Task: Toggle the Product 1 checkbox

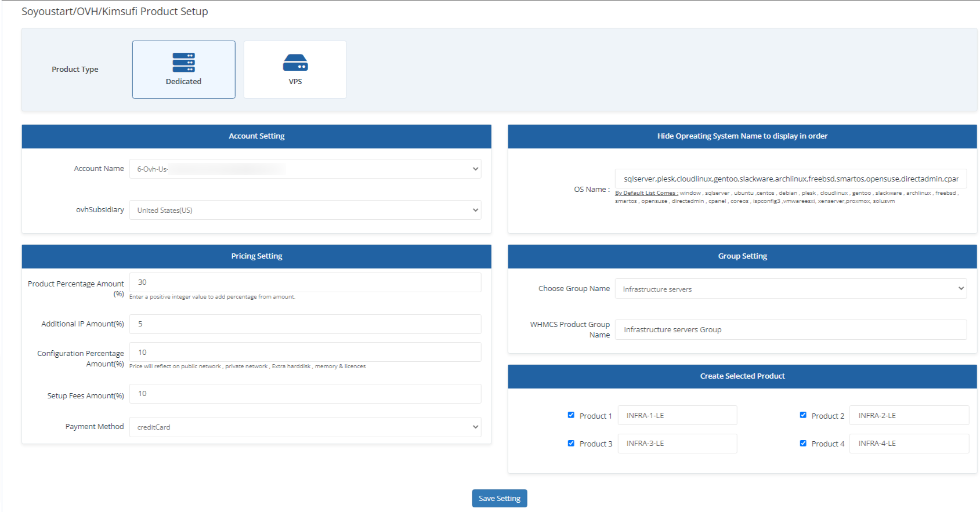Action: (571, 415)
